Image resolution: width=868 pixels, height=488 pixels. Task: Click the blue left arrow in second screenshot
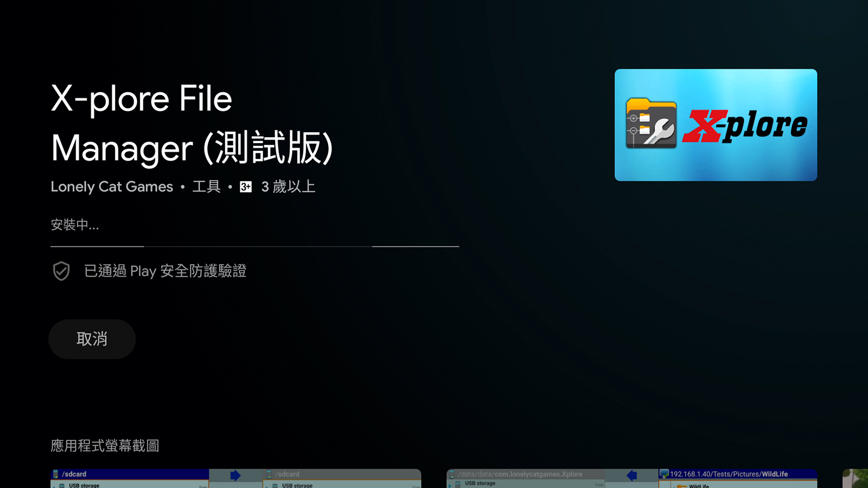(x=631, y=476)
